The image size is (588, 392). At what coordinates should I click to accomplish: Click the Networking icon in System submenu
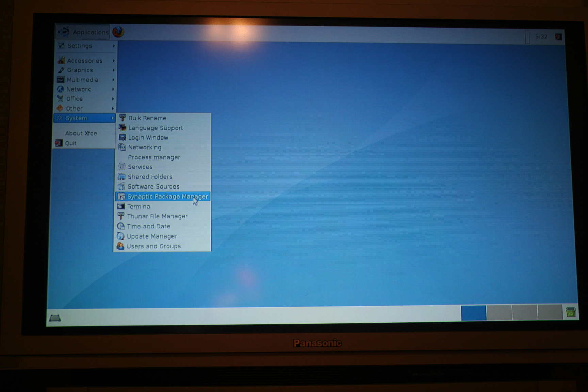click(x=122, y=147)
